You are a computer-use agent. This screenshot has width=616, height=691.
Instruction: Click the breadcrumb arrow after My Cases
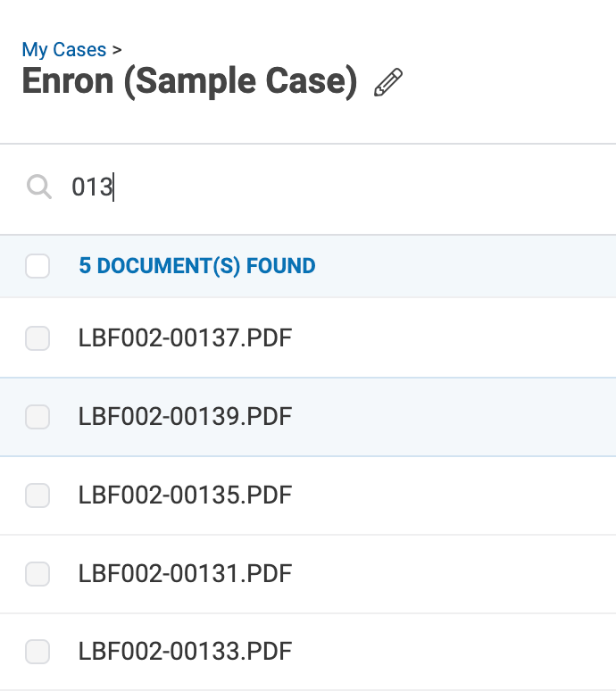pyautogui.click(x=117, y=50)
